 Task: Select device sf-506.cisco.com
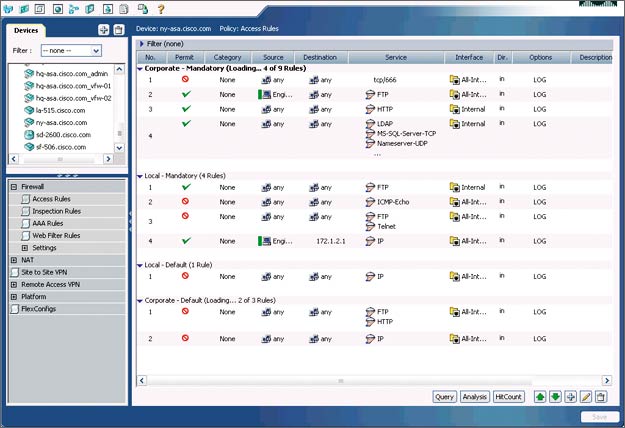[61, 147]
